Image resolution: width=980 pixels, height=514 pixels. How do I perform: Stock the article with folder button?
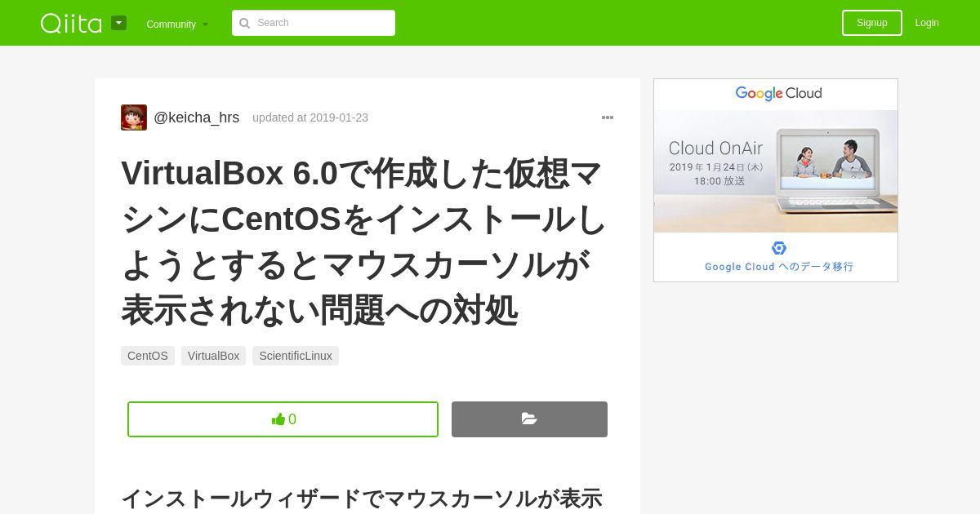point(529,419)
